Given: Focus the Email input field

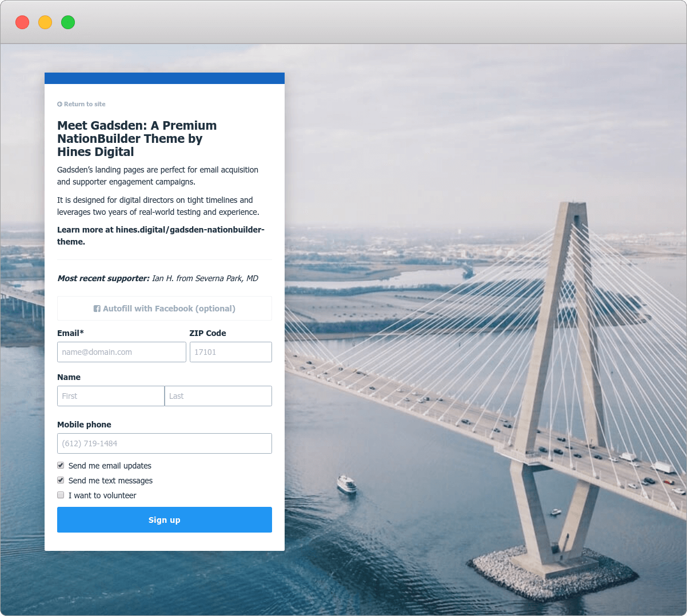Looking at the screenshot, I should 121,352.
